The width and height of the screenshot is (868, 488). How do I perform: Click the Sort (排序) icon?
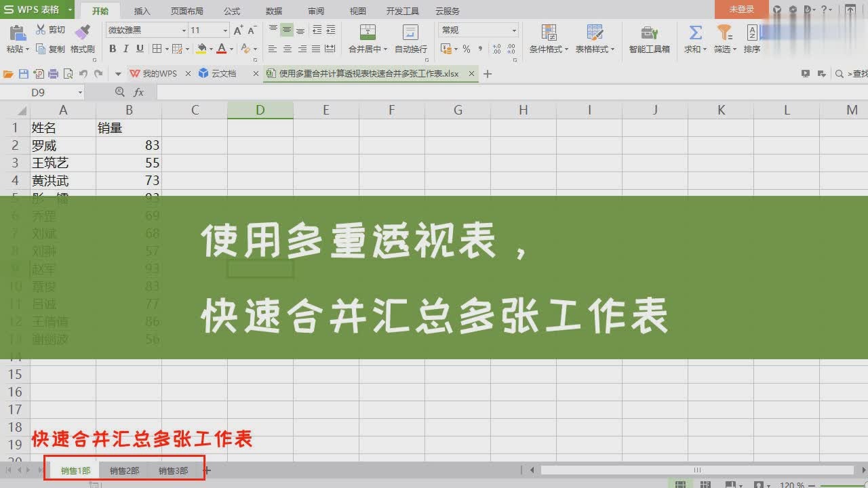pos(752,32)
